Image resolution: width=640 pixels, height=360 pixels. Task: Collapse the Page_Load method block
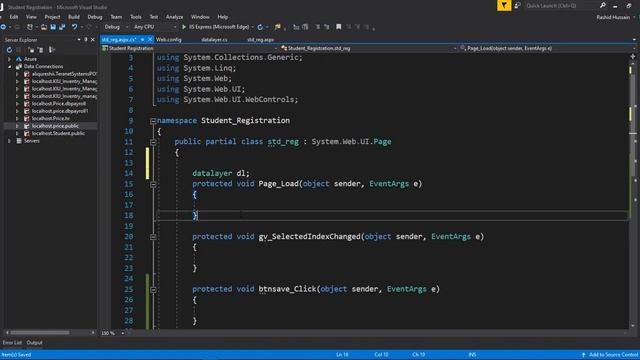pos(153,184)
